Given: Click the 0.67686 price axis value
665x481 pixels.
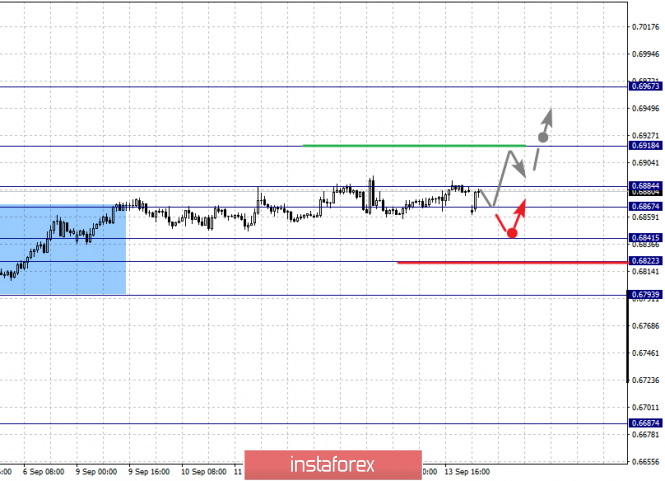Looking at the screenshot, I should (646, 326).
